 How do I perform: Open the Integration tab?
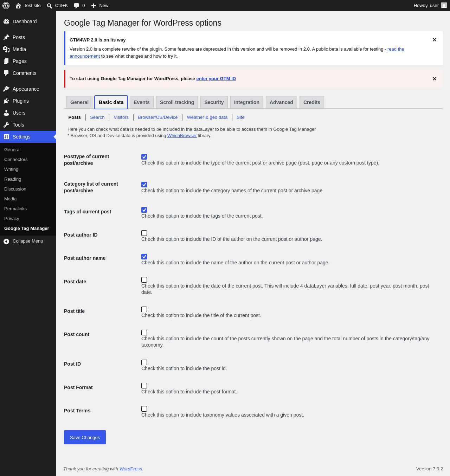click(247, 102)
